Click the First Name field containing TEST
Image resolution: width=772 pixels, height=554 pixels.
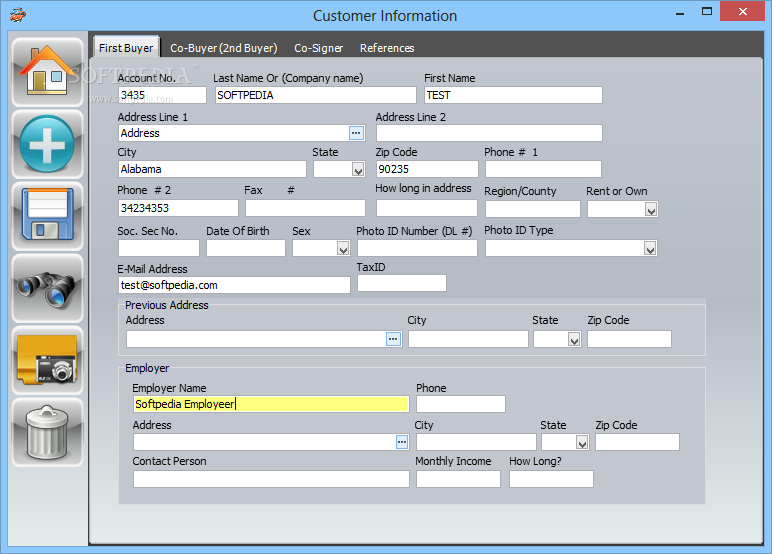click(513, 95)
